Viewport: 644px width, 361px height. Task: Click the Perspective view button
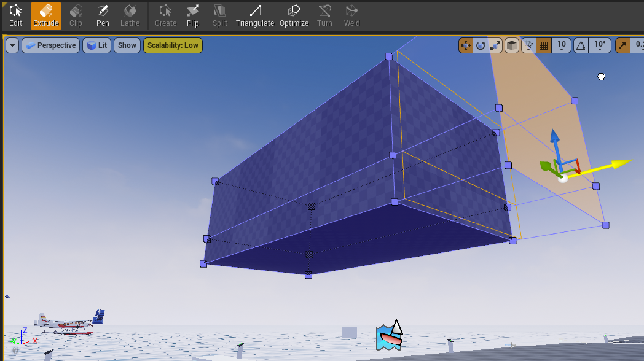click(50, 45)
